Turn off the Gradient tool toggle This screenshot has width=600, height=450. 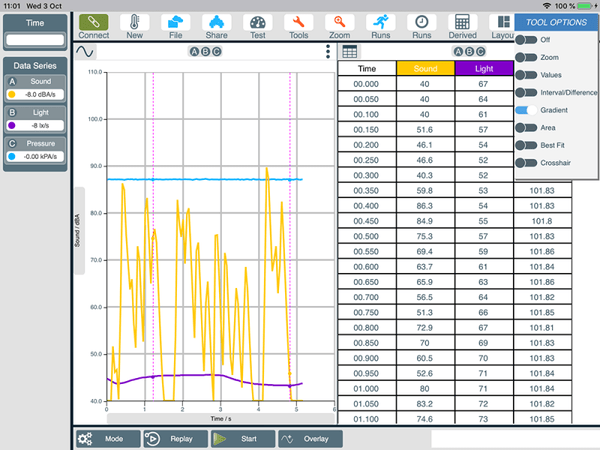[526, 109]
